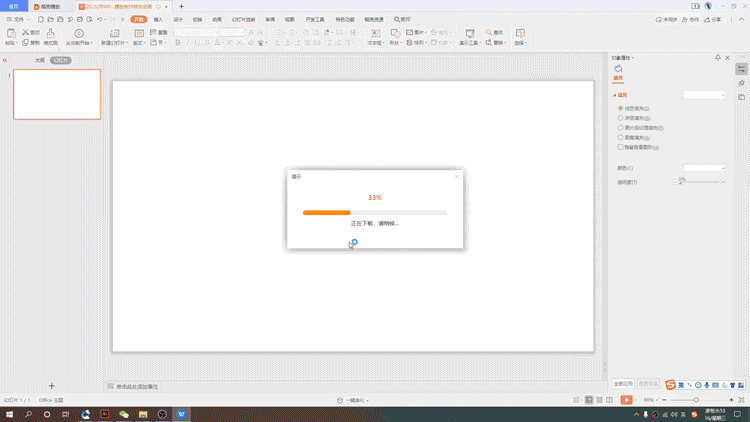Open the Animation ribbon tab
Image resolution: width=750 pixels, height=422 pixels.
pos(217,20)
